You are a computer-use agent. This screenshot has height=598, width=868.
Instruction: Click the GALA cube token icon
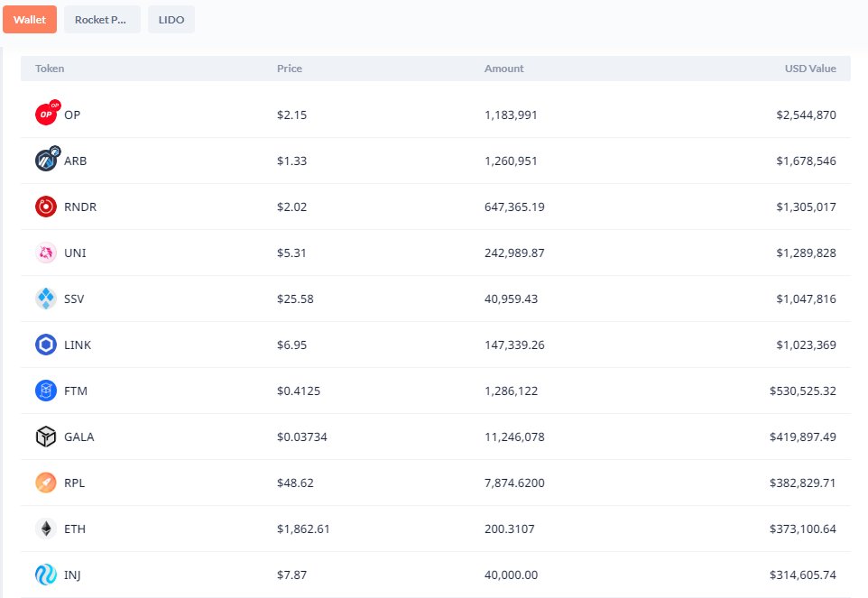click(46, 437)
